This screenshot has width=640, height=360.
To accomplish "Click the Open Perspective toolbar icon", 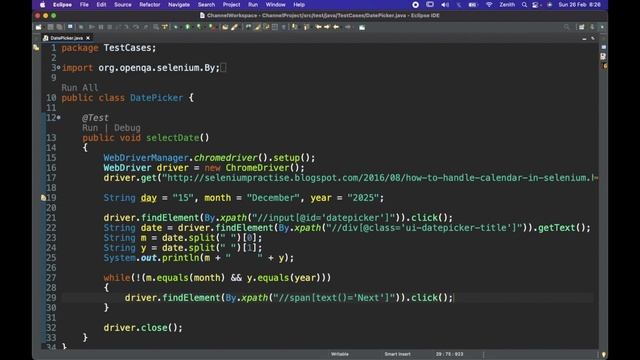I will pos(581,27).
